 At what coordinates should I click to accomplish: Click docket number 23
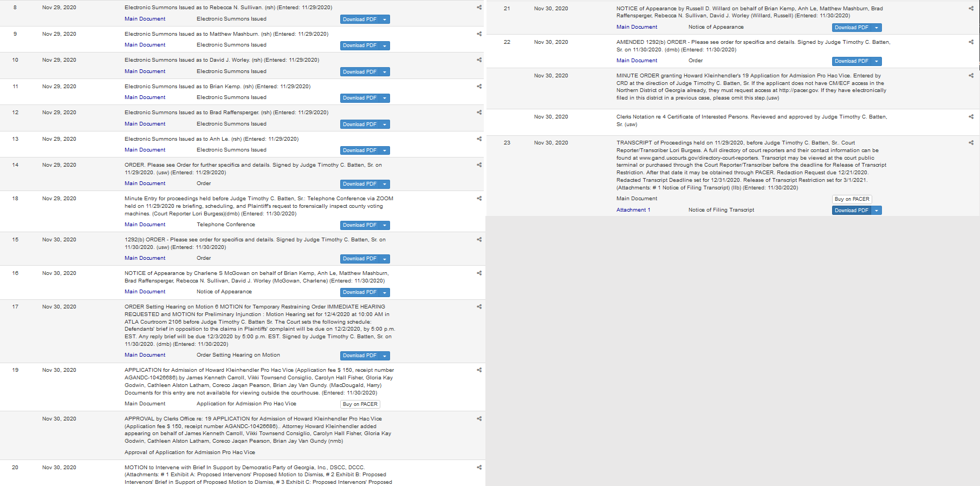(507, 143)
